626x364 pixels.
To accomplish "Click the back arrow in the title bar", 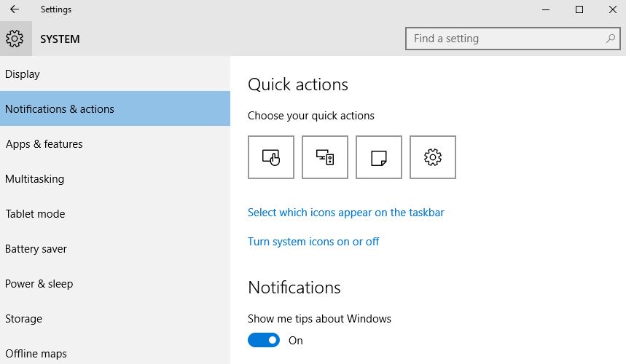I will (15, 9).
